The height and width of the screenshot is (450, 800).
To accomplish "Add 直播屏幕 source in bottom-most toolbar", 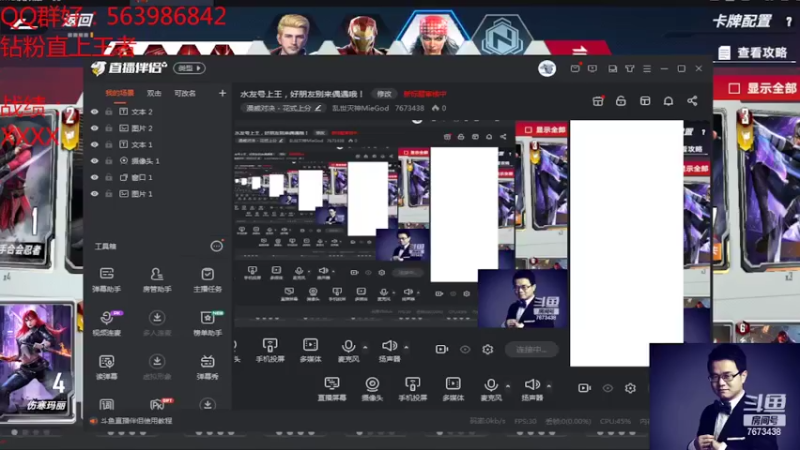I will [x=332, y=389].
